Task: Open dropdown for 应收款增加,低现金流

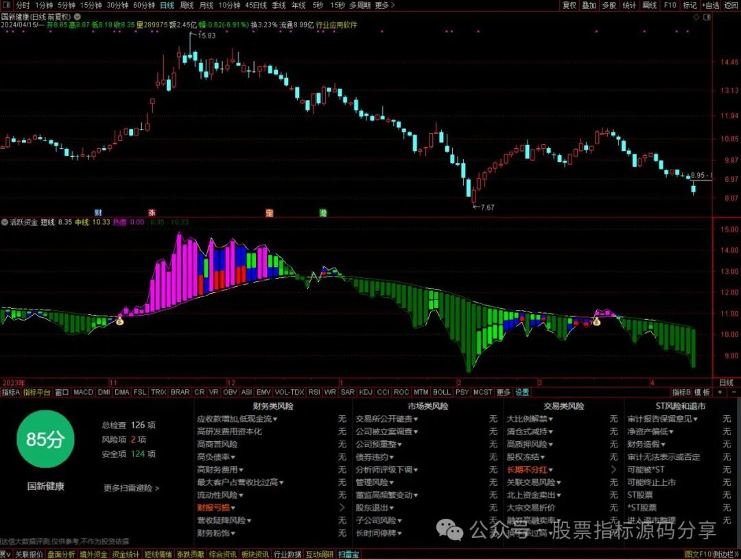Action: pyautogui.click(x=275, y=419)
